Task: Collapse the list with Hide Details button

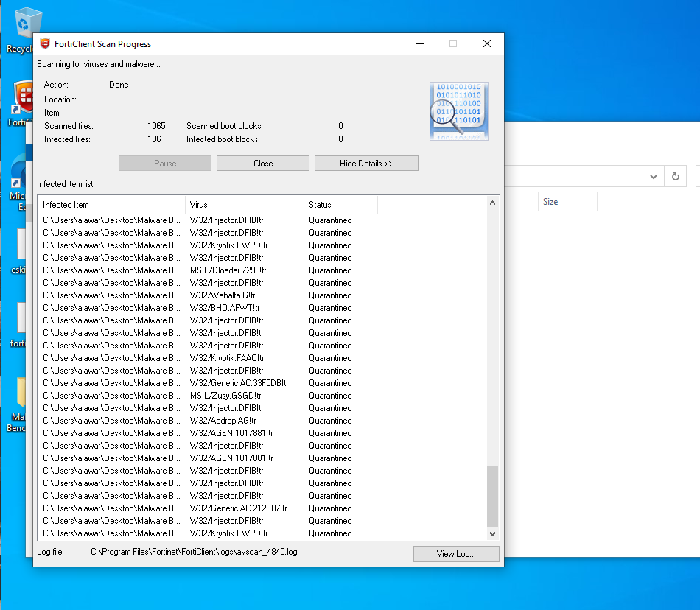Action: [366, 164]
